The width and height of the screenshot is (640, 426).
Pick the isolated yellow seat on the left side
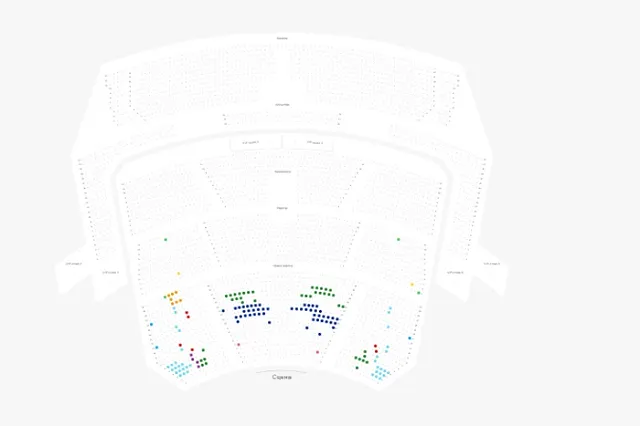click(x=179, y=273)
